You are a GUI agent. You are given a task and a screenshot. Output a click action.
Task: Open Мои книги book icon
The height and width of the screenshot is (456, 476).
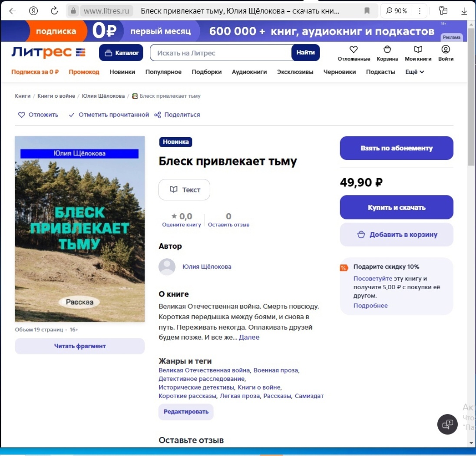tap(418, 50)
